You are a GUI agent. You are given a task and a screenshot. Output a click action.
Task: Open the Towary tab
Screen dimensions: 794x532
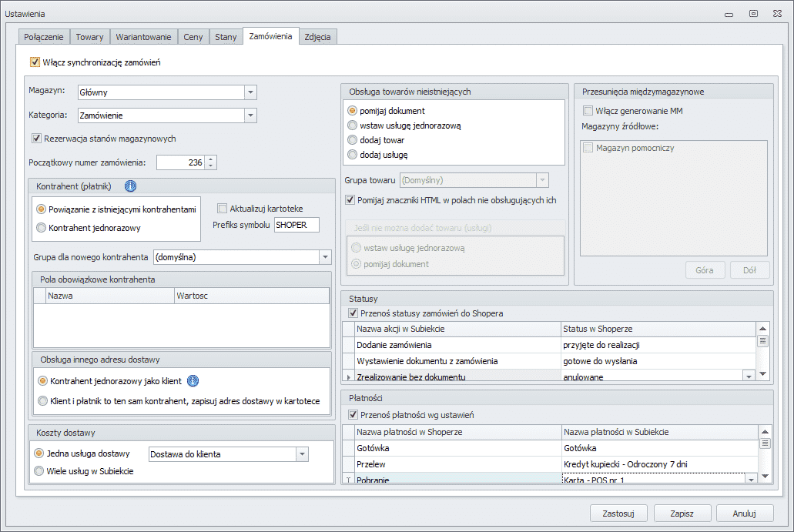(89, 37)
